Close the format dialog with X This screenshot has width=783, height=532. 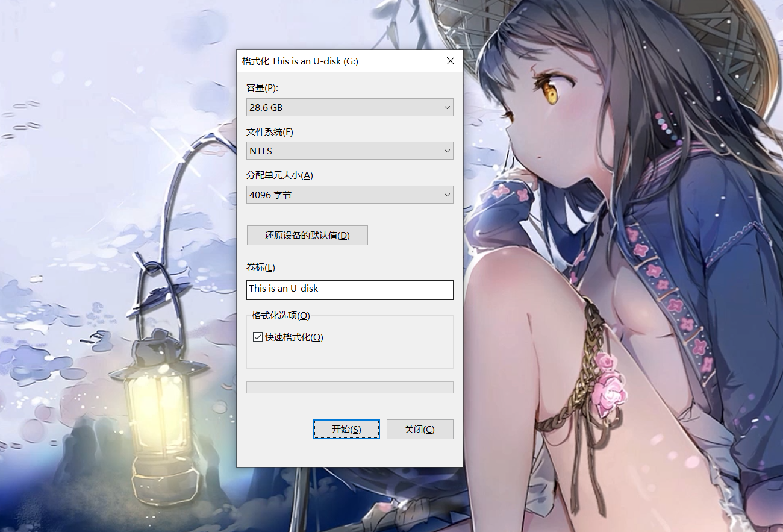[451, 61]
